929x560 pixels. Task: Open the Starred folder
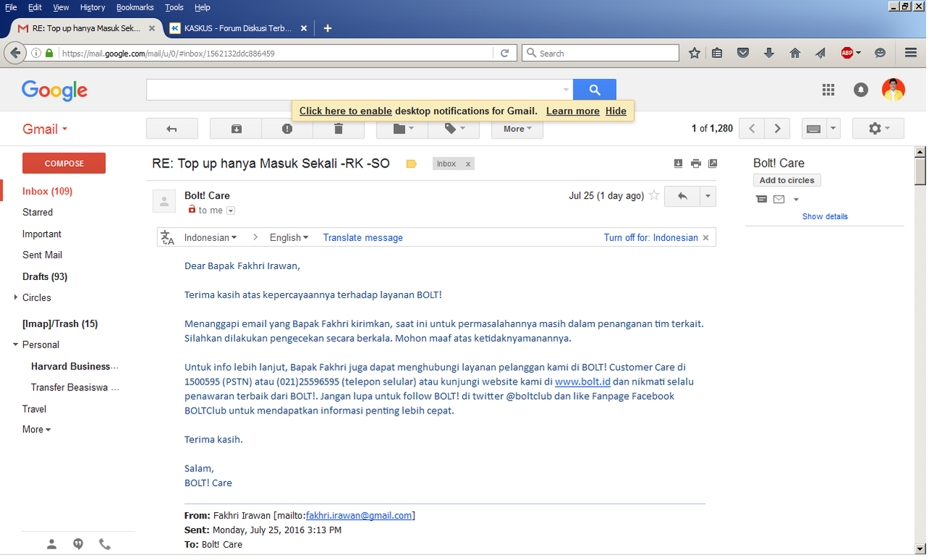38,213
